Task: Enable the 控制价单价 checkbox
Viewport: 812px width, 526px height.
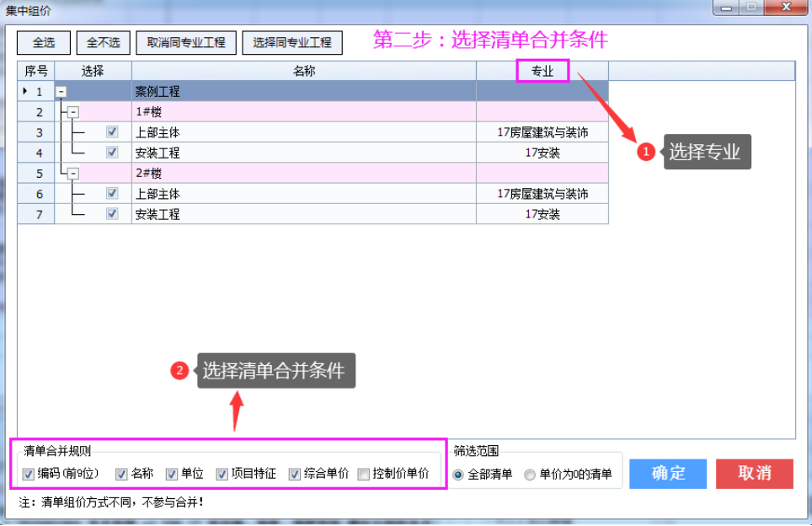Action: (x=364, y=474)
